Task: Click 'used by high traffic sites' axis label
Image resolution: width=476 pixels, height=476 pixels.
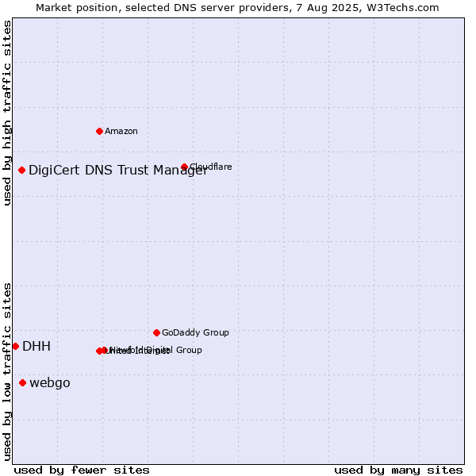Action: click(6, 113)
